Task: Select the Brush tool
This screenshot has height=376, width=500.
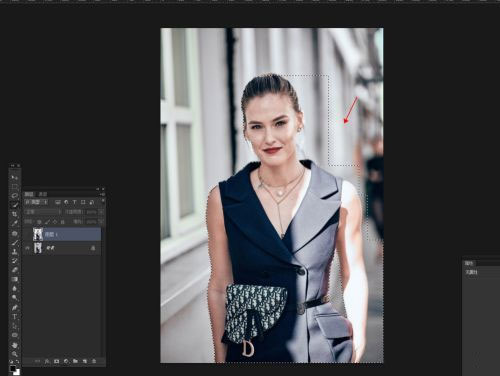Action: (x=15, y=243)
